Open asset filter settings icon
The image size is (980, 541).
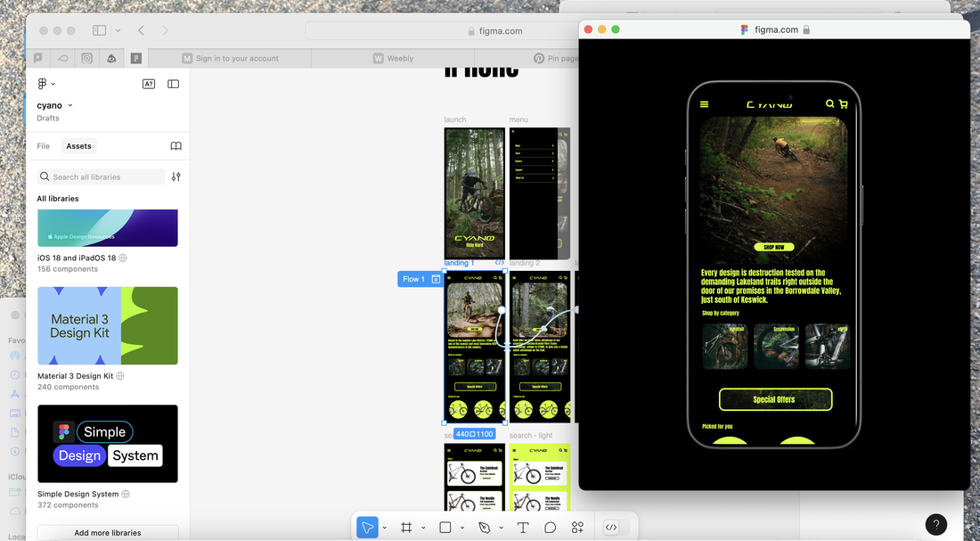click(x=176, y=177)
